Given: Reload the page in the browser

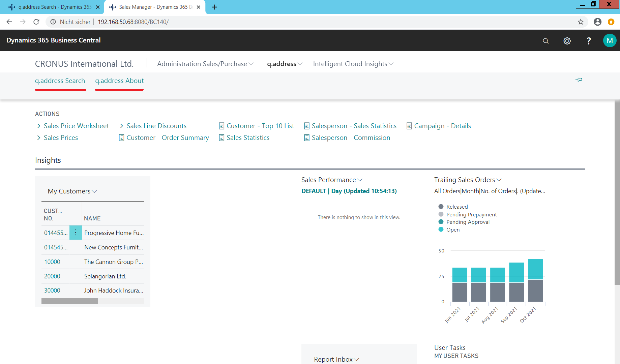Looking at the screenshot, I should (x=36, y=22).
